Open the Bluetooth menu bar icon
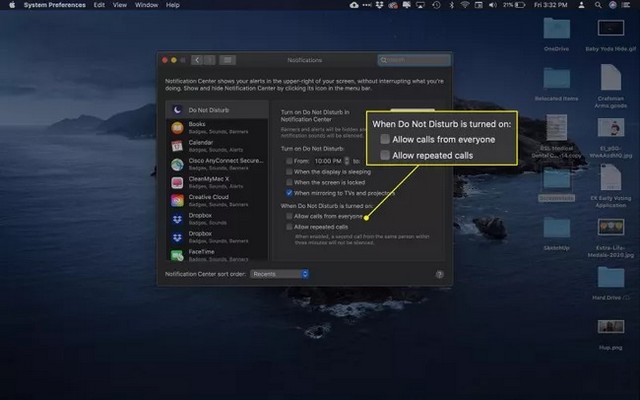 coord(451,5)
